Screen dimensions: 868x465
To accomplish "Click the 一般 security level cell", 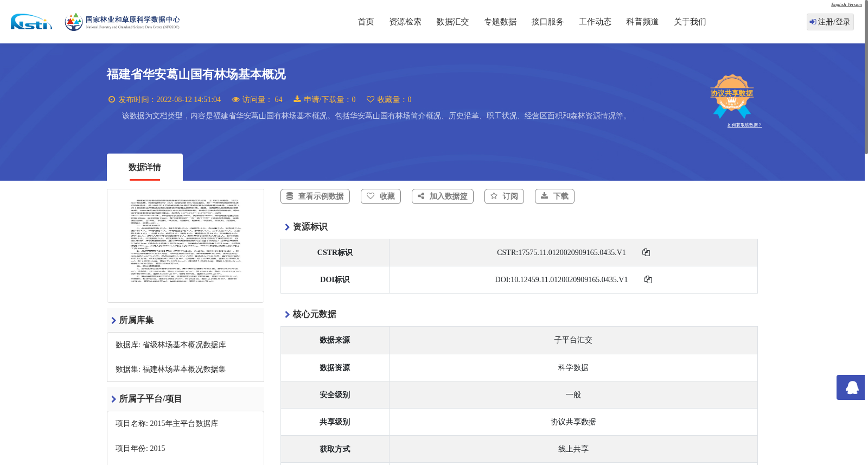I will tap(573, 395).
